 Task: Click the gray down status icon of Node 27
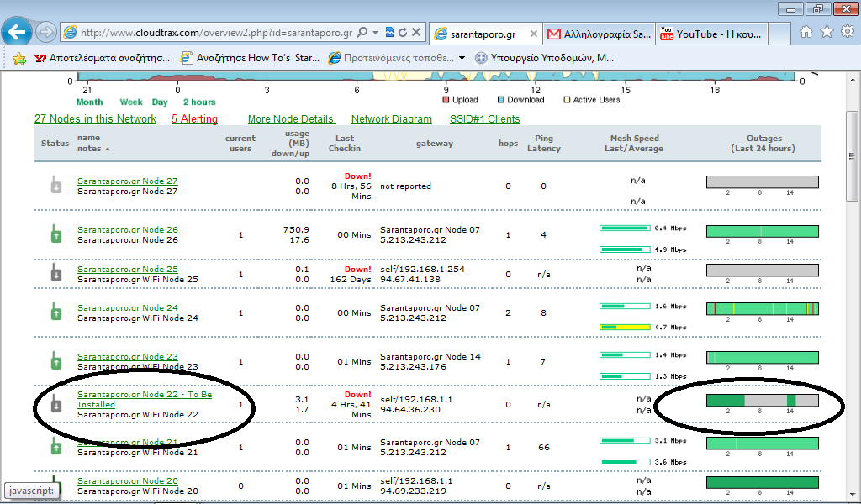[56, 184]
